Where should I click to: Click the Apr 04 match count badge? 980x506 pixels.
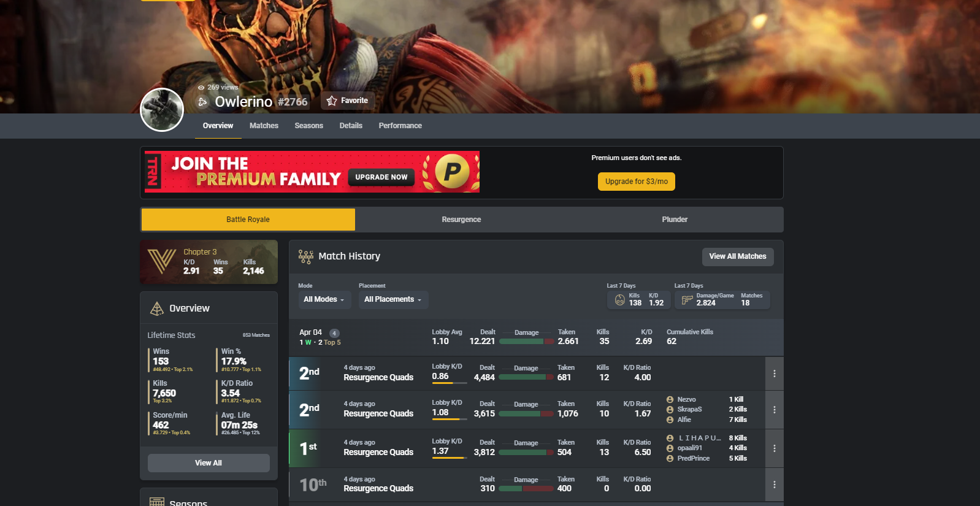point(334,333)
